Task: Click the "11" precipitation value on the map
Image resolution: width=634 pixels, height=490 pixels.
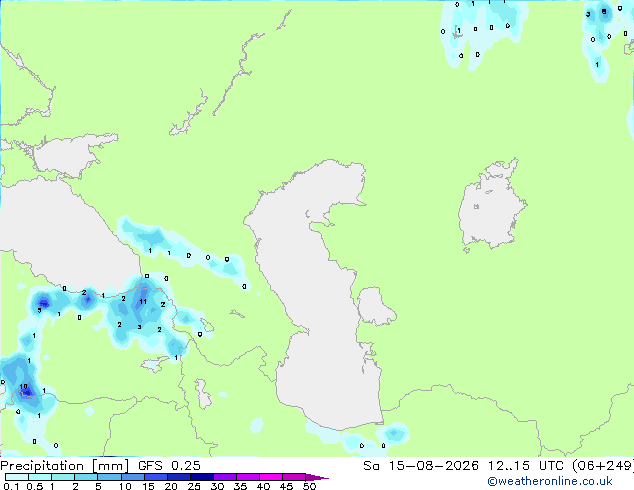Action: [143, 302]
